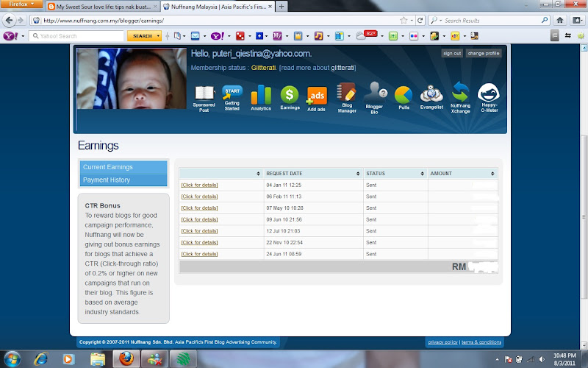Open details for 12 Jul 10 21:03 row
Image resolution: width=588 pixels, height=368 pixels.
click(x=199, y=231)
